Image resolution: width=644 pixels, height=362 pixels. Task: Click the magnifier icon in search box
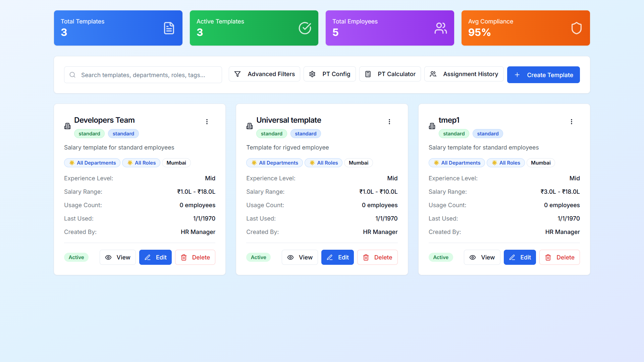[72, 75]
